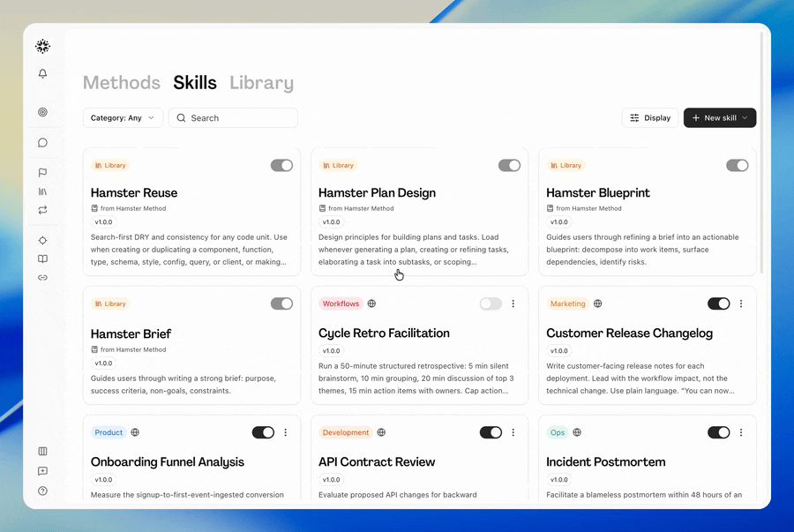Disable the Onboarding Funnel Analysis skill

tap(263, 432)
